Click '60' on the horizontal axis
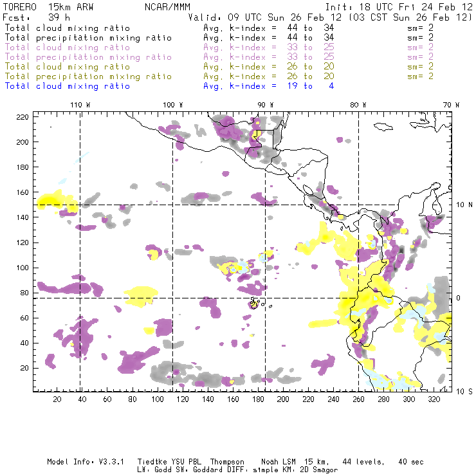The width and height of the screenshot is (476, 476). 107,399
